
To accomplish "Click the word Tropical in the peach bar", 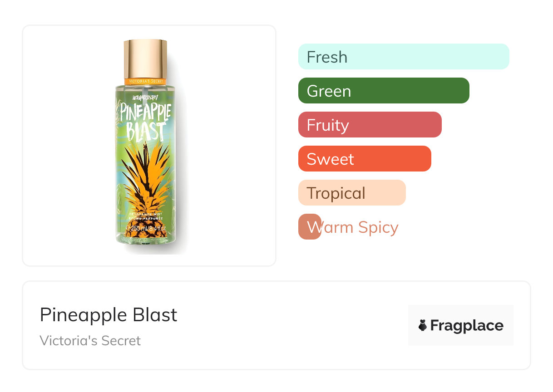I will pos(336,193).
